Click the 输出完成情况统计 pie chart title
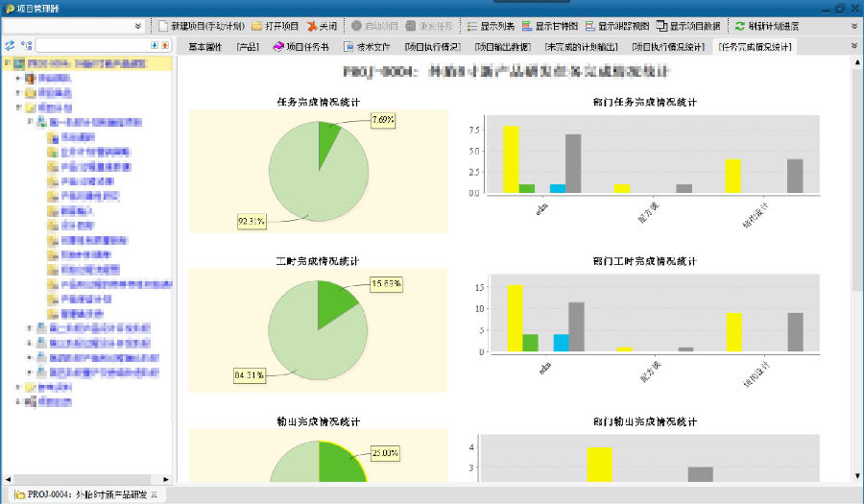This screenshot has width=864, height=504. 318,421
